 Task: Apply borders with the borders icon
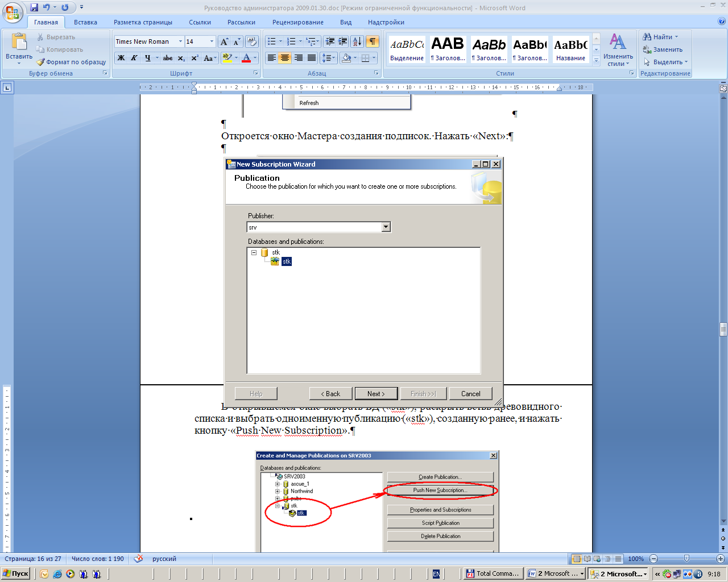coord(366,58)
